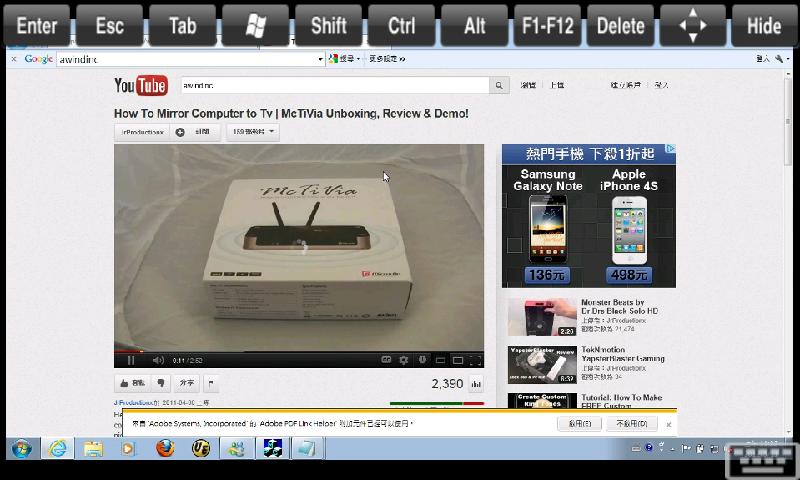Tap the Tab key button
This screenshot has height=480, width=800.
pyautogui.click(x=183, y=25)
